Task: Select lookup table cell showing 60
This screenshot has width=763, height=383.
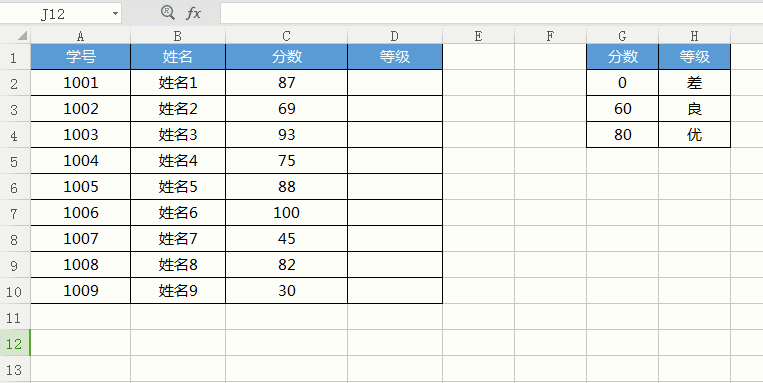Action: pos(622,109)
